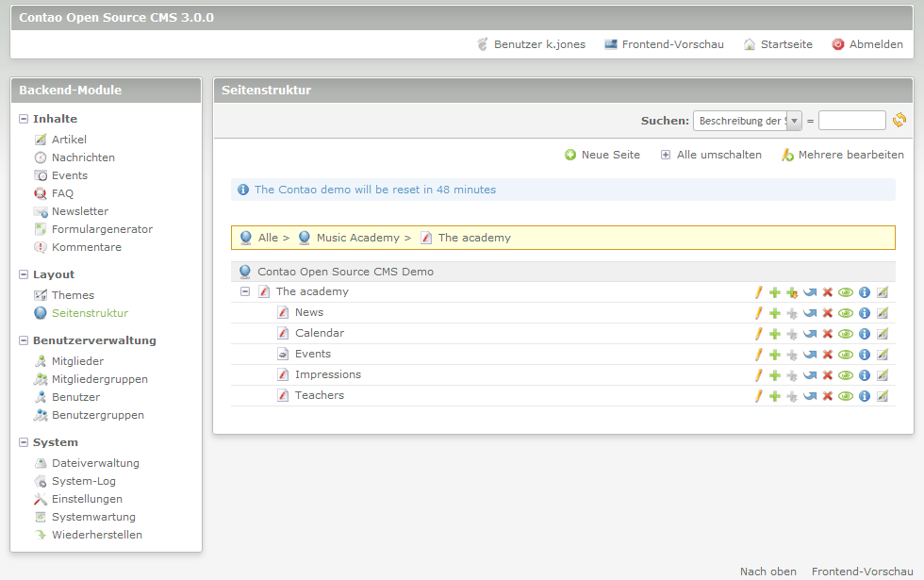This screenshot has width=924, height=580.
Task: Open the FAQ module
Action: (62, 193)
